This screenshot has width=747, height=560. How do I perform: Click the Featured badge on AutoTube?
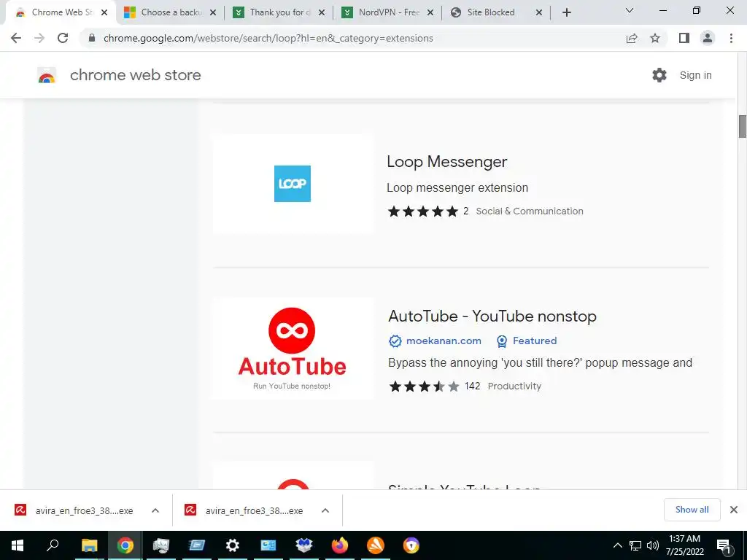click(527, 341)
